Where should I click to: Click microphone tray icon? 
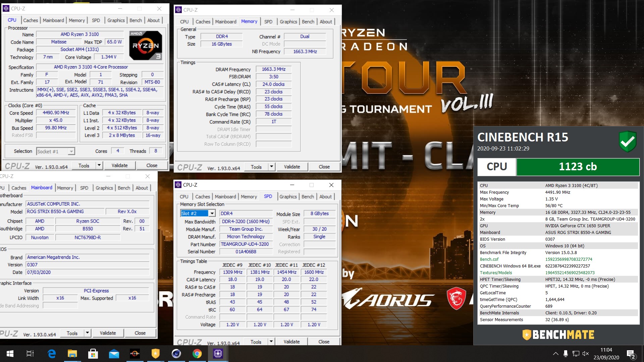tap(566, 354)
